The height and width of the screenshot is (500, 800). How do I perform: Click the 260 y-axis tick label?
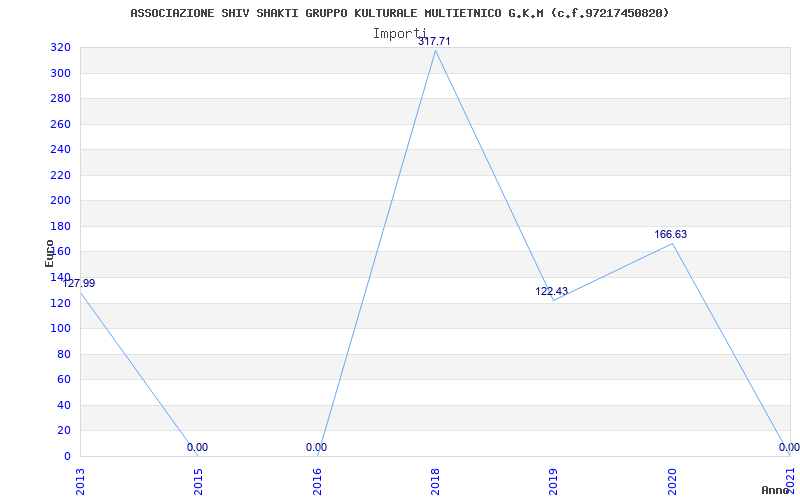60,124
